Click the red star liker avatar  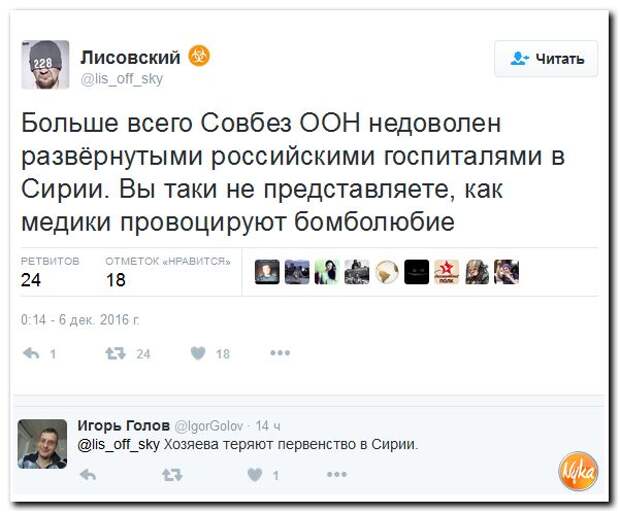pyautogui.click(x=446, y=272)
